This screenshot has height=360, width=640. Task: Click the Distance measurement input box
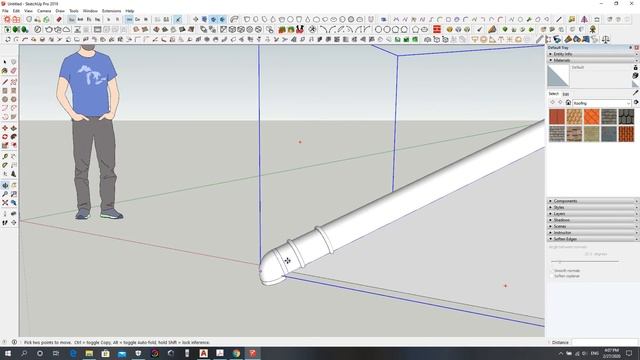(x=604, y=342)
